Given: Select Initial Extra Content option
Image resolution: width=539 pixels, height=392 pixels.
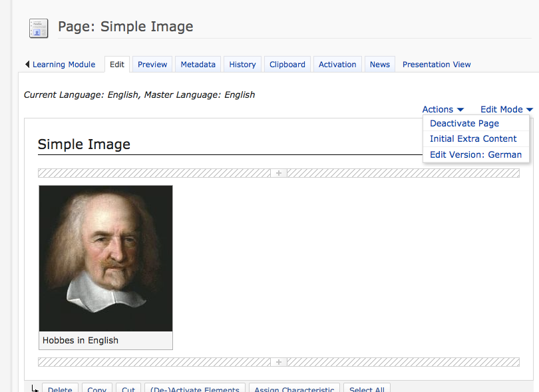Looking at the screenshot, I should (x=472, y=139).
